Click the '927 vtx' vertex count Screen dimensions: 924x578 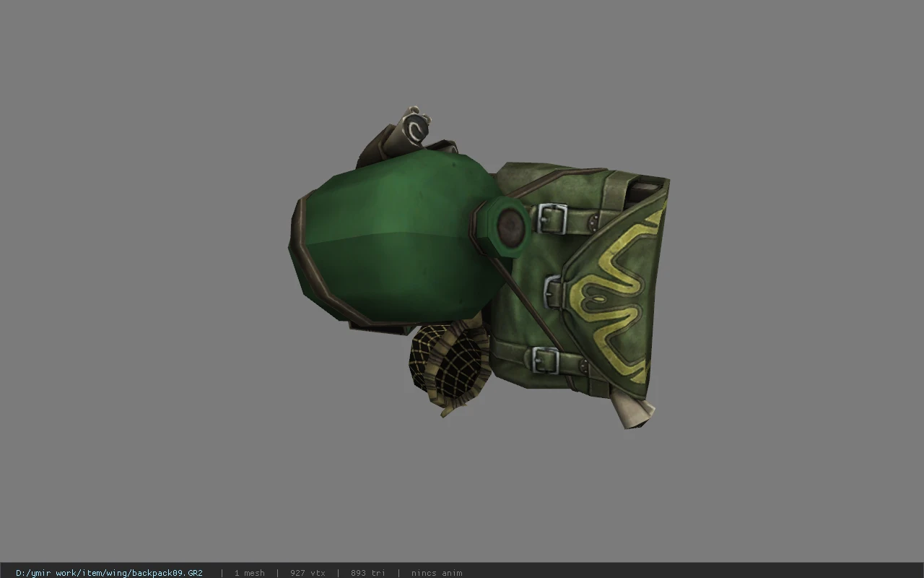coord(308,573)
